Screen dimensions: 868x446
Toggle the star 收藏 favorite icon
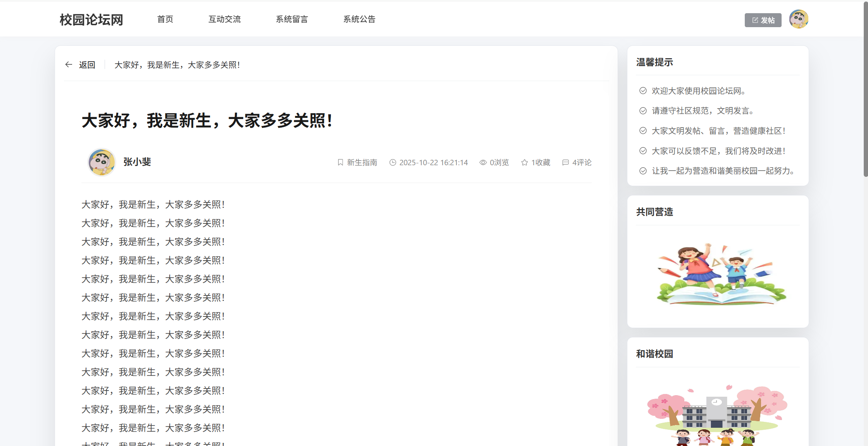524,162
